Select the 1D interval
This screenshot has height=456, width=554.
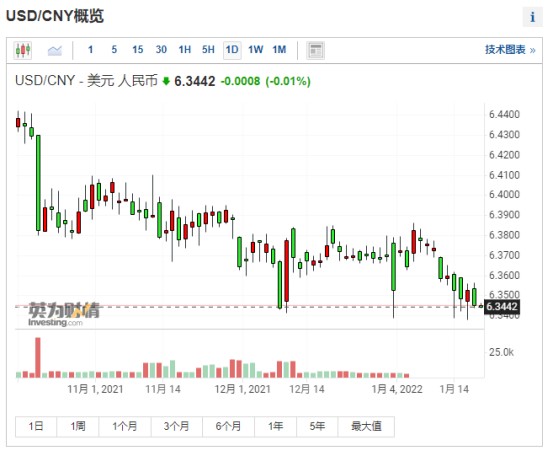[232, 50]
